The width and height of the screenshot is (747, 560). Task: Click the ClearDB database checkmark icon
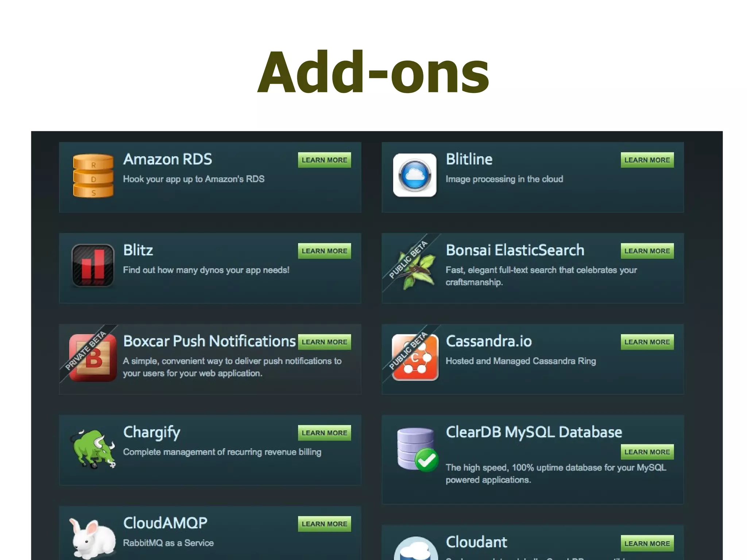pyautogui.click(x=418, y=450)
